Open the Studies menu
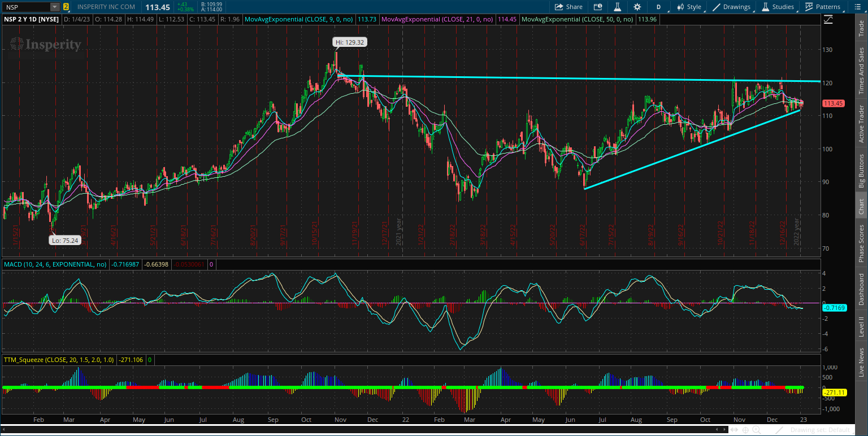This screenshot has height=436, width=868. click(x=778, y=7)
